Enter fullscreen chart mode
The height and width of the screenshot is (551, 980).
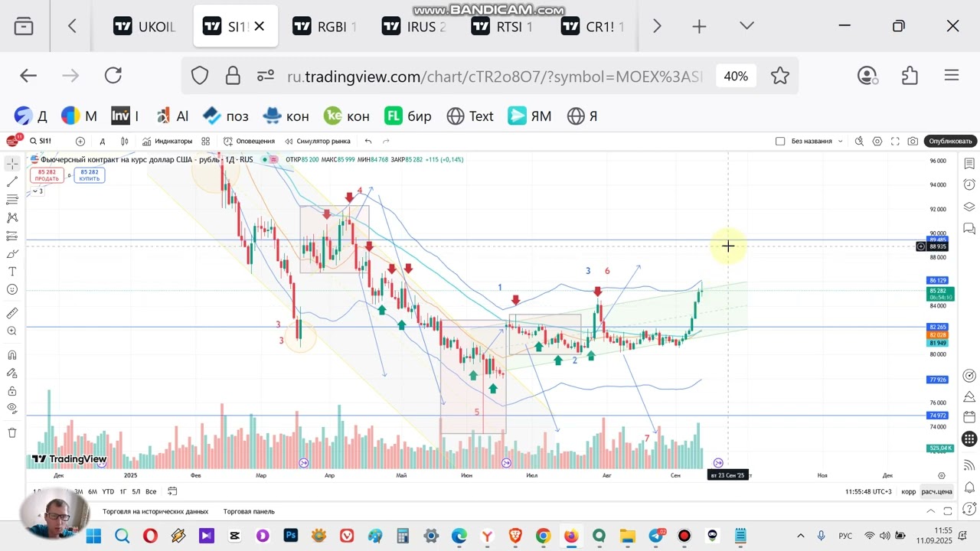click(x=895, y=141)
